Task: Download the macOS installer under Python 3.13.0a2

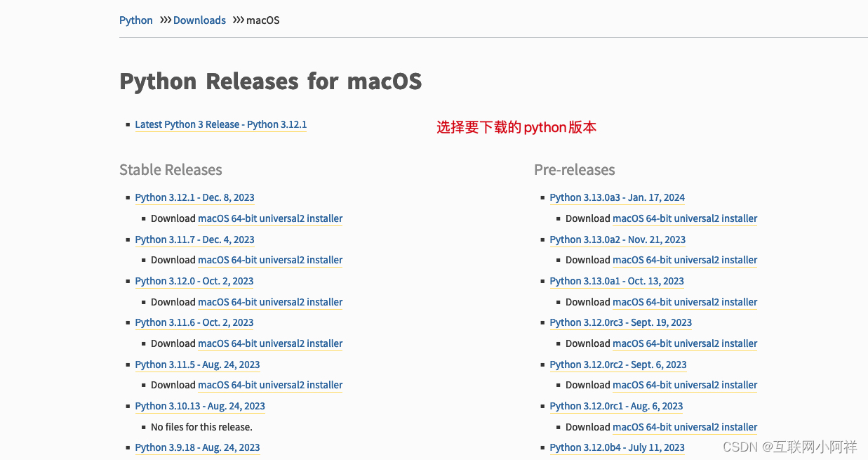Action: point(685,260)
